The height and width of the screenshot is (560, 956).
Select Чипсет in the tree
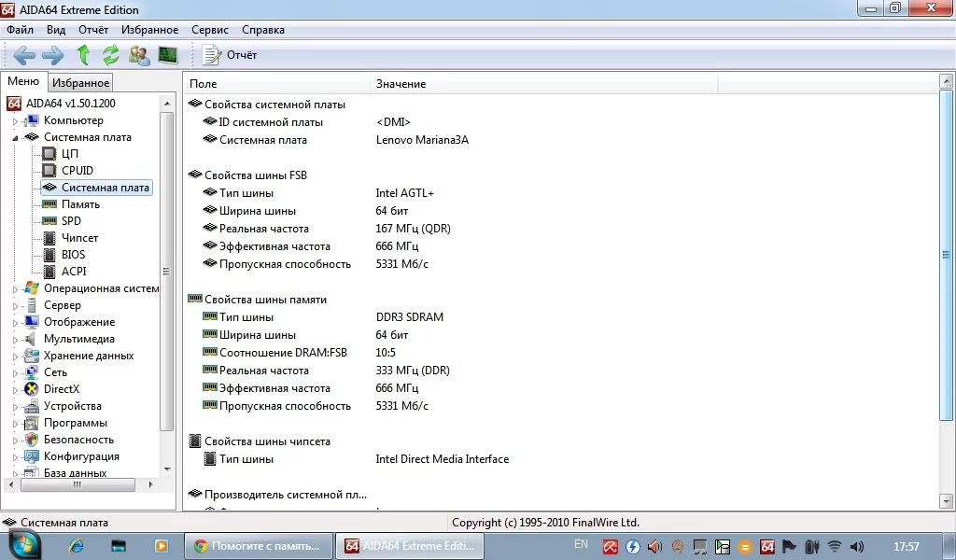[79, 238]
